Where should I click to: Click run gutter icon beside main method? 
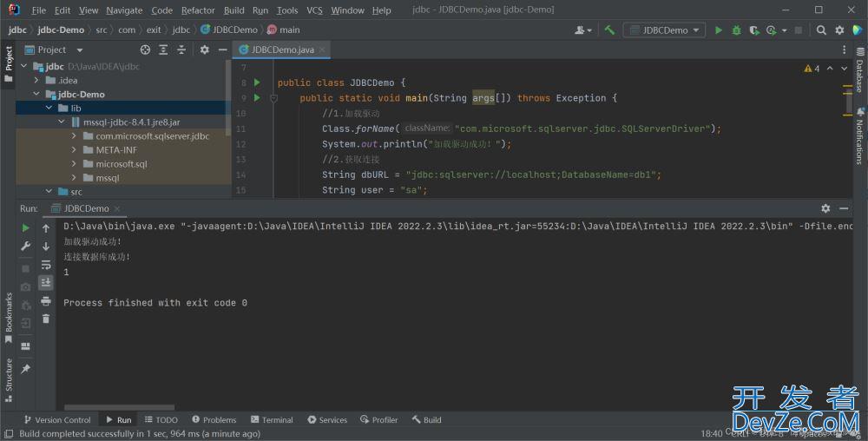click(x=257, y=98)
